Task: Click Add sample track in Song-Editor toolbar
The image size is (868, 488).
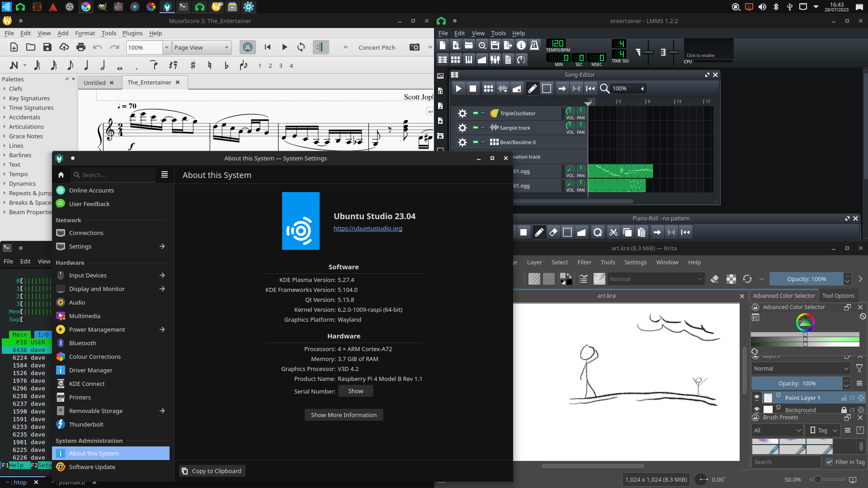Action: pyautogui.click(x=503, y=89)
